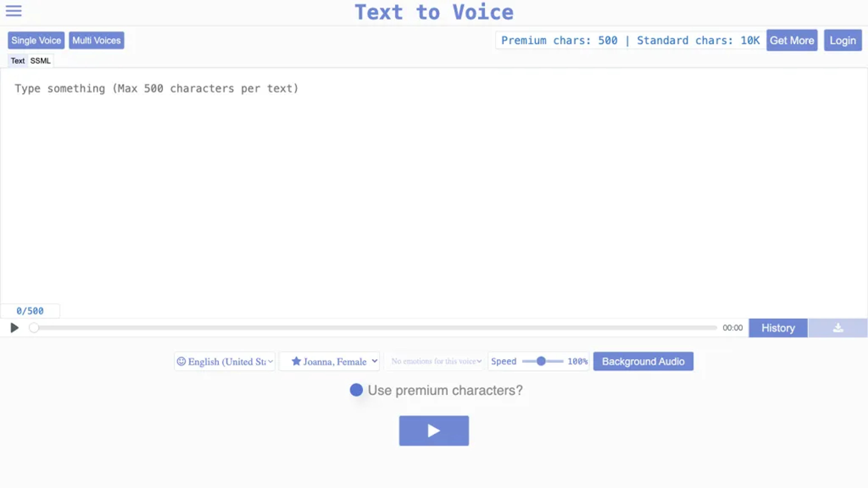Click the Get More characters button
The image size is (868, 488).
792,40
